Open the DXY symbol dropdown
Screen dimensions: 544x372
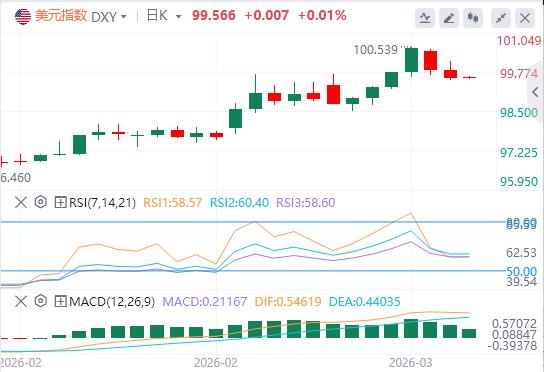109,17
